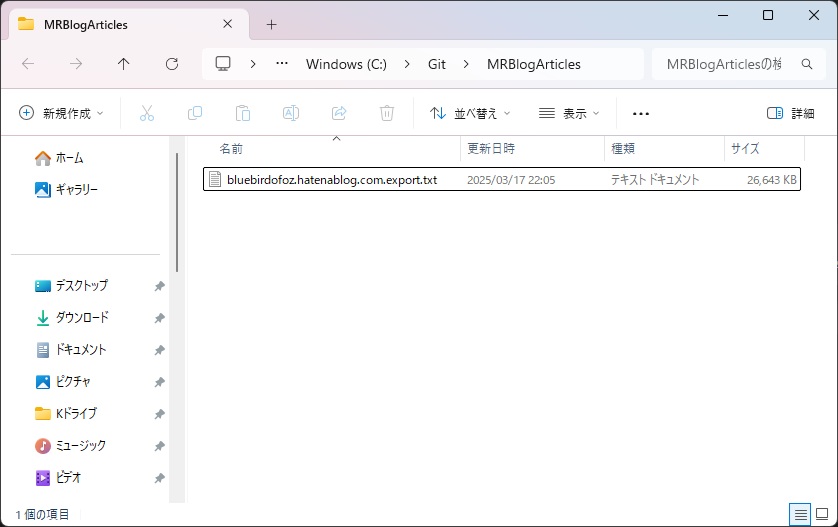This screenshot has height=527, width=838.
Task: Toggle the 詳細 details pane
Action: pos(790,113)
